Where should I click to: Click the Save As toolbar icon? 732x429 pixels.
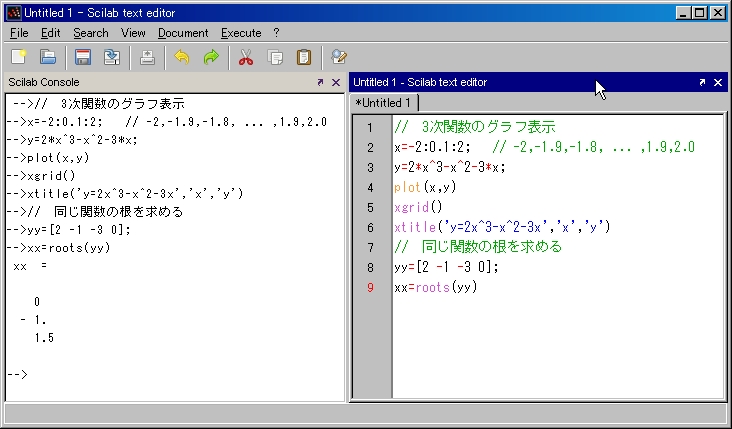pos(112,57)
